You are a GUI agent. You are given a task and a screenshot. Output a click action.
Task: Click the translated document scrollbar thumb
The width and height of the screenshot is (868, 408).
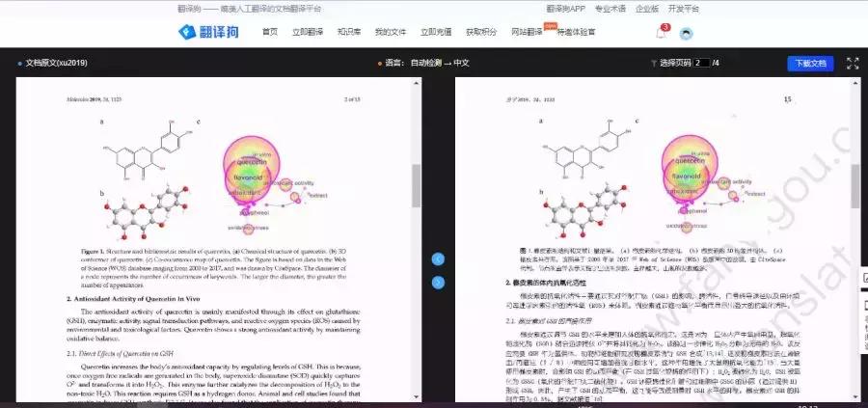(x=855, y=185)
